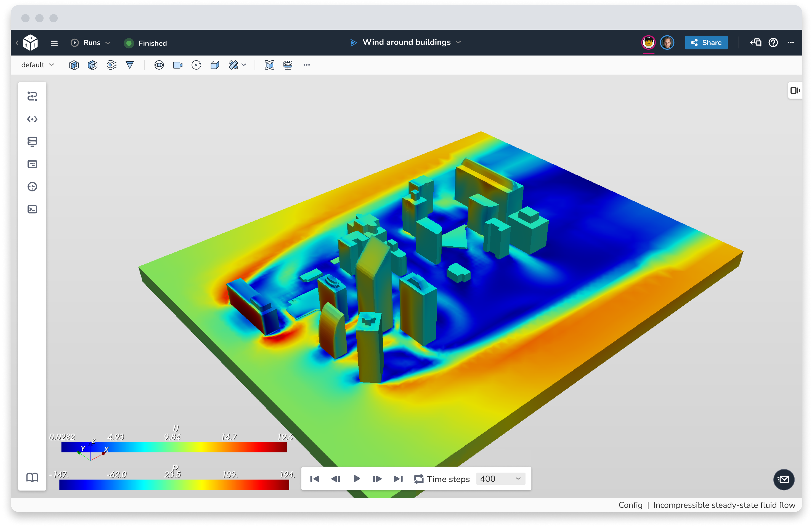Open the mail feedback button
812x527 pixels.
tap(784, 479)
